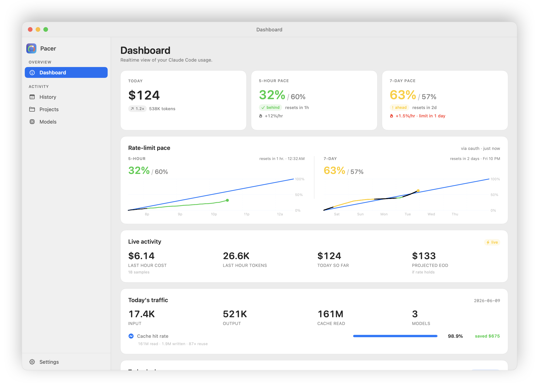539x392 pixels.
Task: Open the Dashboard sidebar item
Action: (66, 72)
